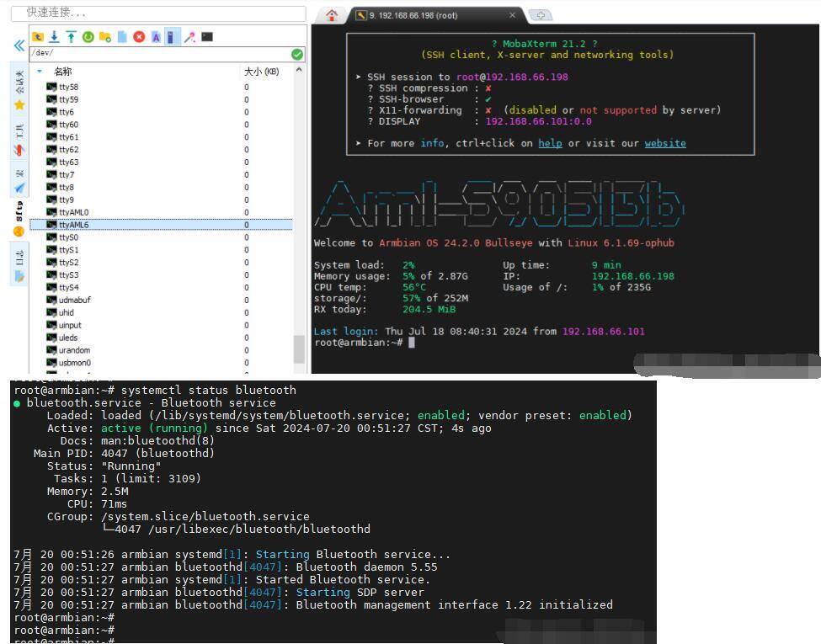
Task: Select the tty58 file row
Action: (x=162, y=87)
